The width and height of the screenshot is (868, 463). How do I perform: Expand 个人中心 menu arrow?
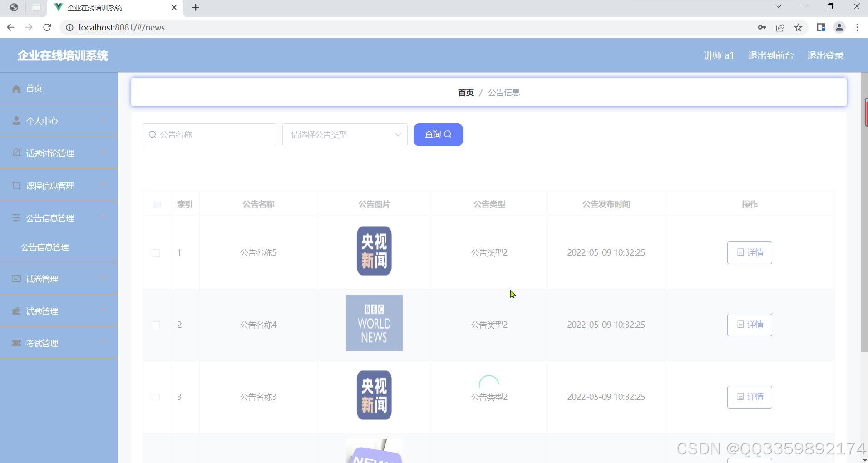(x=103, y=120)
